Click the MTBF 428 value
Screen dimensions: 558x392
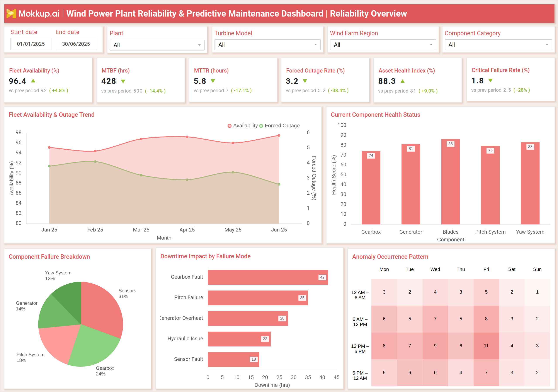(109, 81)
